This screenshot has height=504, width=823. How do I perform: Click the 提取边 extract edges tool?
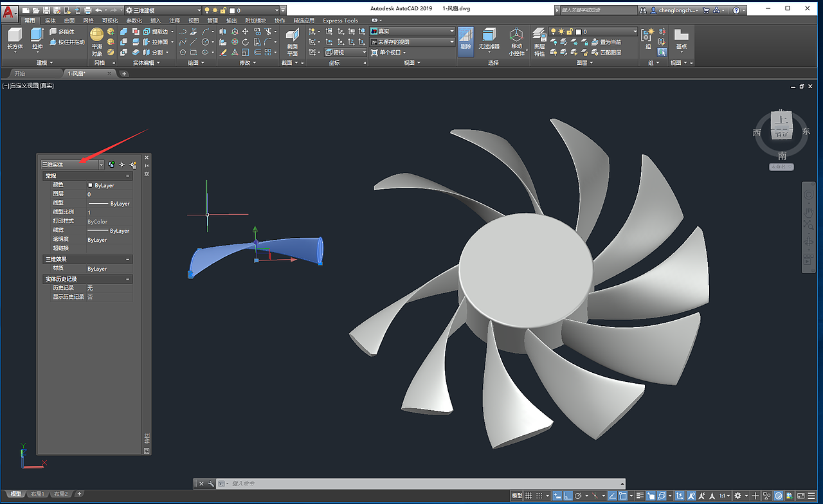156,32
